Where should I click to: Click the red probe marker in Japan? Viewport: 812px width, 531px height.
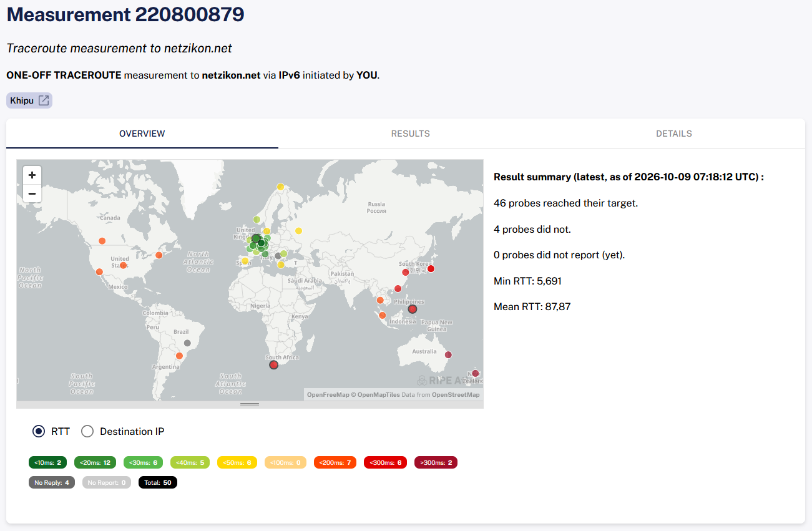[431, 269]
